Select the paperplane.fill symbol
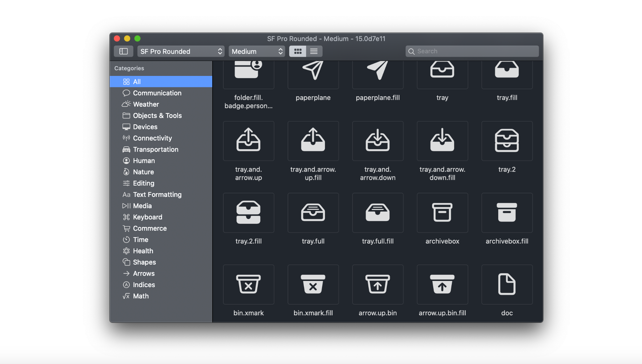Image resolution: width=642 pixels, height=364 pixels. click(x=378, y=75)
